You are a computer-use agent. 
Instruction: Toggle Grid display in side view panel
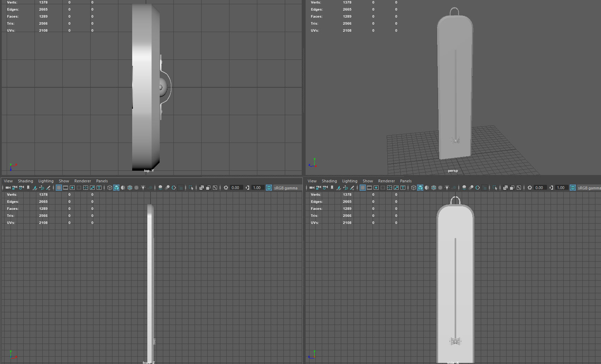tap(363, 188)
